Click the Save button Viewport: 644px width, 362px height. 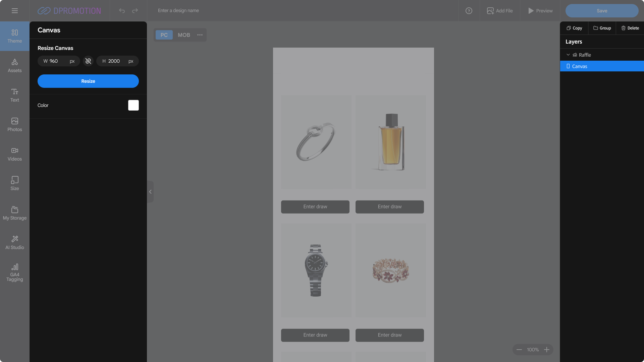point(602,11)
